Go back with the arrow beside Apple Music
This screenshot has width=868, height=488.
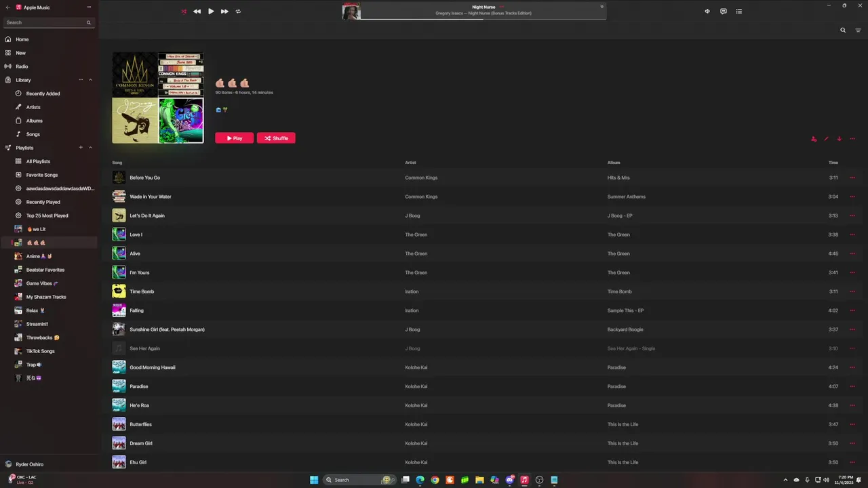click(x=8, y=7)
